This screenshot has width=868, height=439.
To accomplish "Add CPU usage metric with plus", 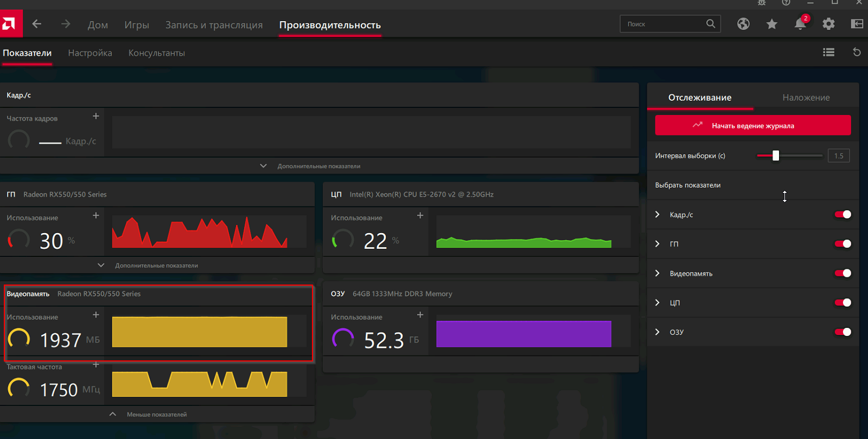I will pos(420,215).
